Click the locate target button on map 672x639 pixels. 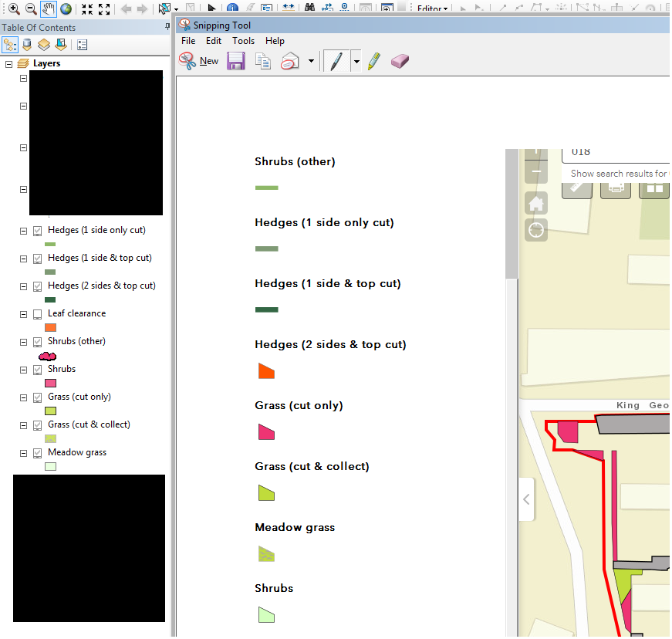click(x=536, y=230)
